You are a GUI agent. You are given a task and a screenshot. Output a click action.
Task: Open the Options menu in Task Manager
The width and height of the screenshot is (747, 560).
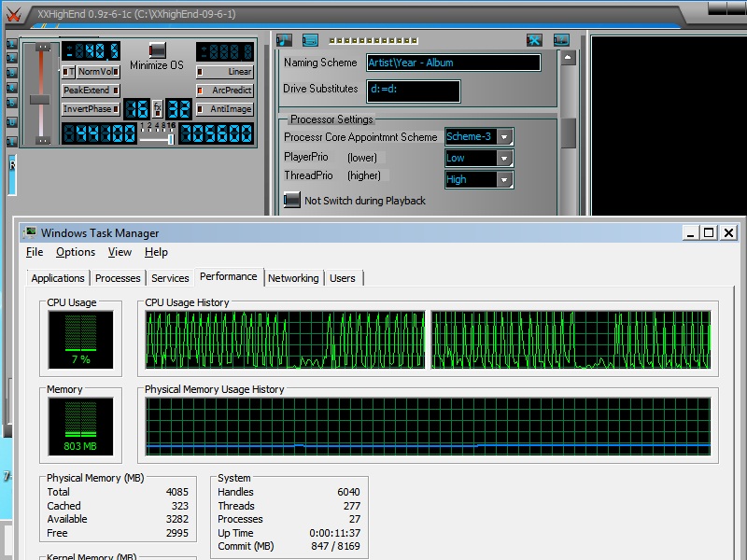(x=76, y=252)
